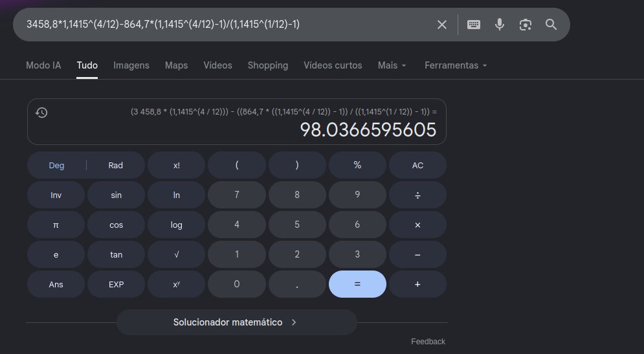Click the sin function key

click(x=117, y=195)
